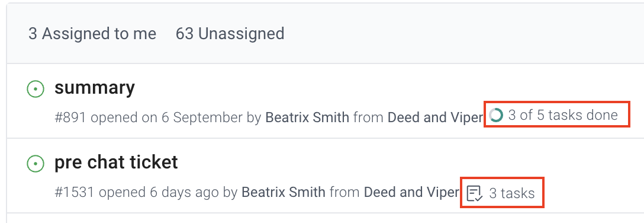Click Beatrix Smith on ticket #1531
The image size is (644, 223).
coord(284,192)
